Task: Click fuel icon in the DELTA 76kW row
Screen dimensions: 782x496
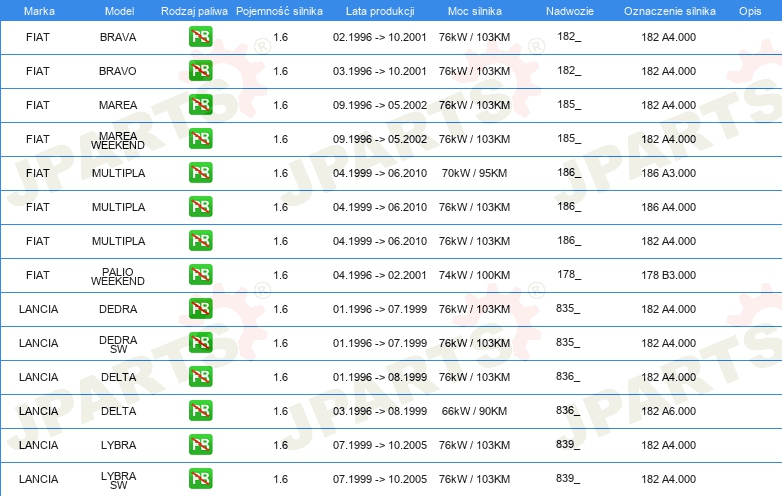Action: click(200, 376)
